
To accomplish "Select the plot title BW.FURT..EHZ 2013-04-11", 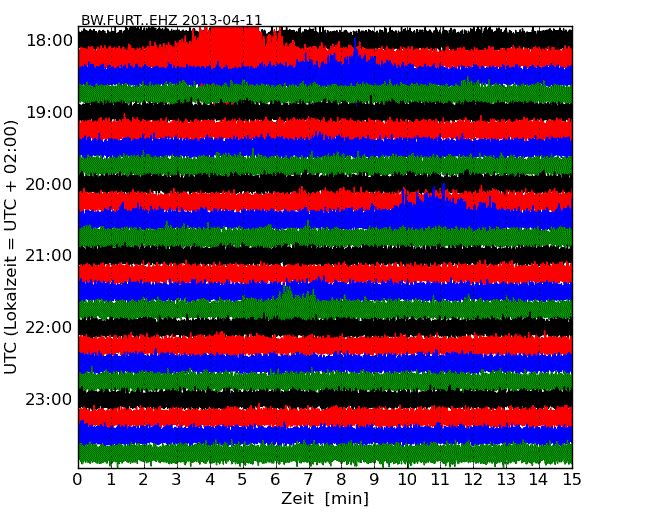I will (171, 20).
